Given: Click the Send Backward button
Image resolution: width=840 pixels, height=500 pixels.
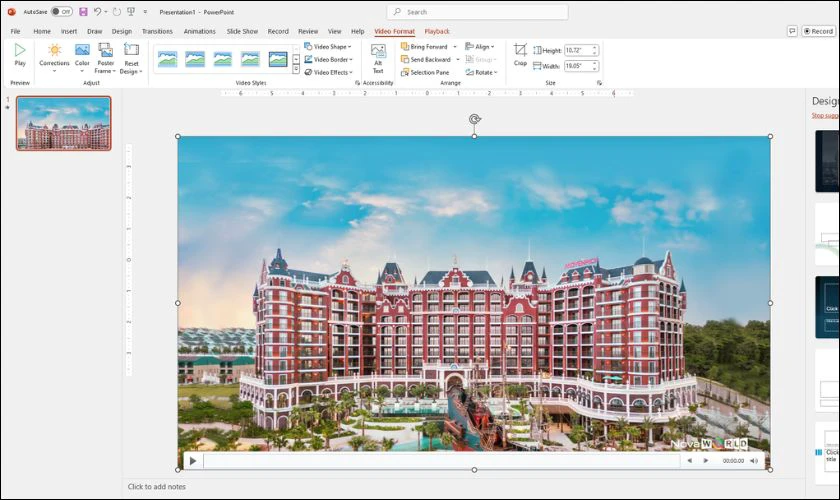Looking at the screenshot, I should 426,59.
